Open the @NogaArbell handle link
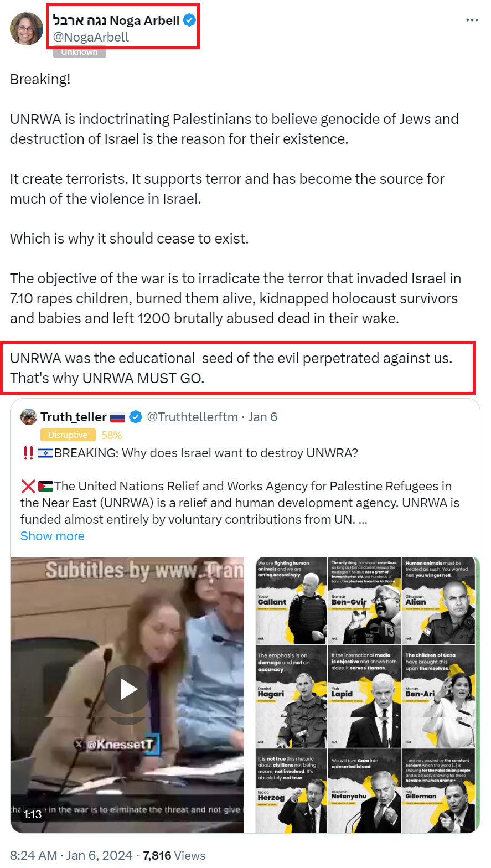The image size is (491, 868). 91,37
